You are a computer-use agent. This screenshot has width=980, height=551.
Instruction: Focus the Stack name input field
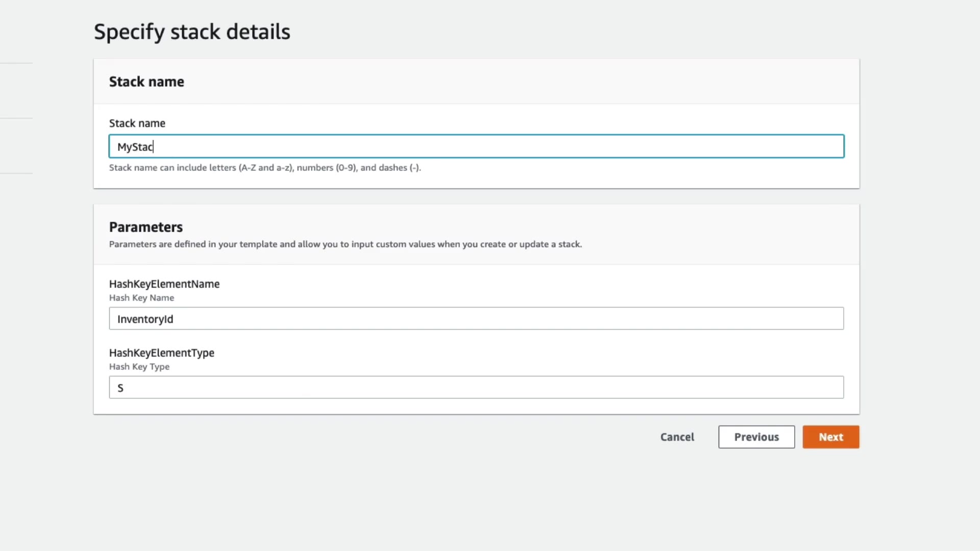476,146
